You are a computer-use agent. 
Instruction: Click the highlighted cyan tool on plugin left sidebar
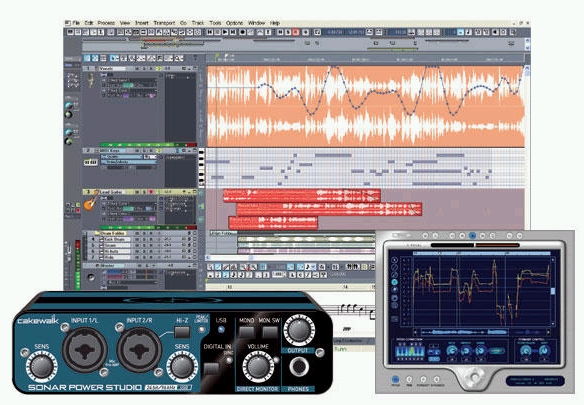click(x=394, y=282)
